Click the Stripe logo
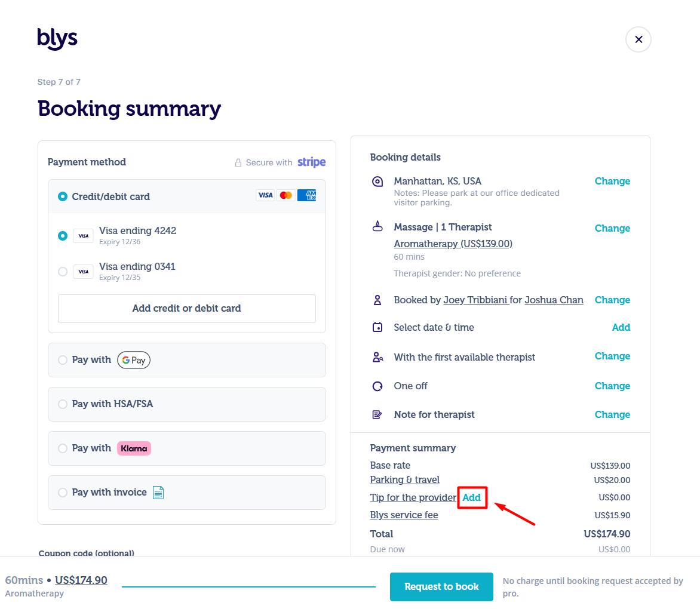700x609 pixels. coord(312,162)
